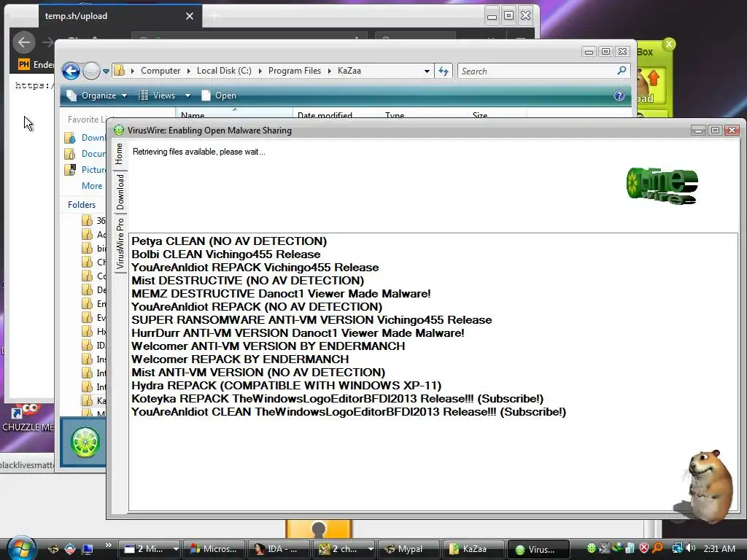
Task: Switch to the Download tab in VirusWire
Action: (120, 192)
